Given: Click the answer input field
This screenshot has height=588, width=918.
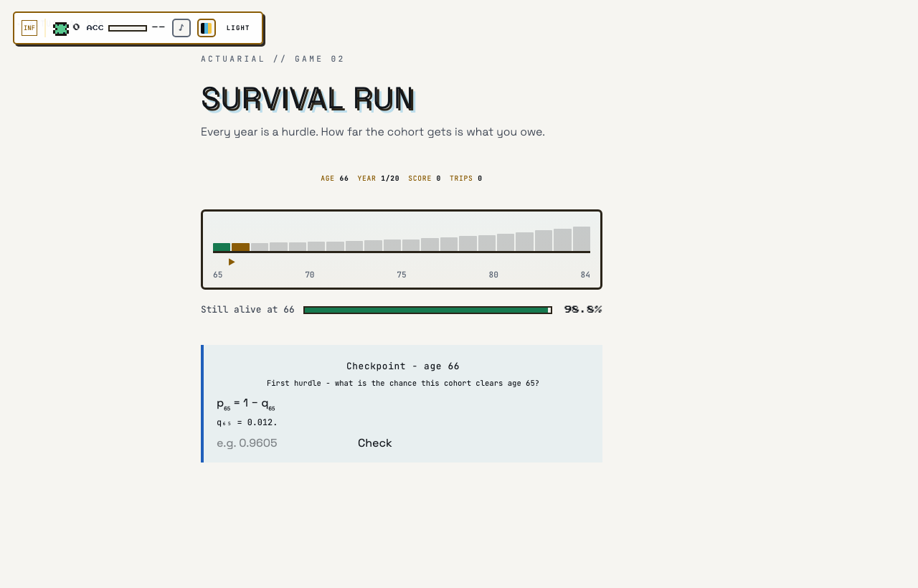Looking at the screenshot, I should pos(280,443).
